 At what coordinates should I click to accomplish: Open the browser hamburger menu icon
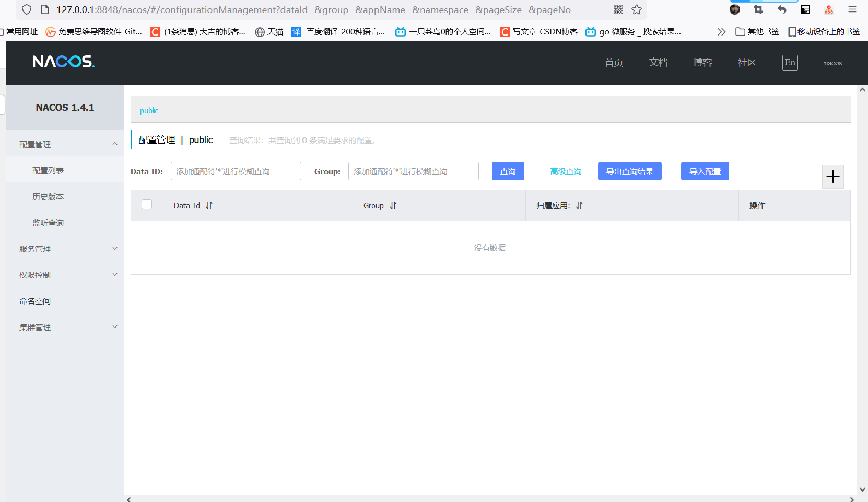coord(852,9)
